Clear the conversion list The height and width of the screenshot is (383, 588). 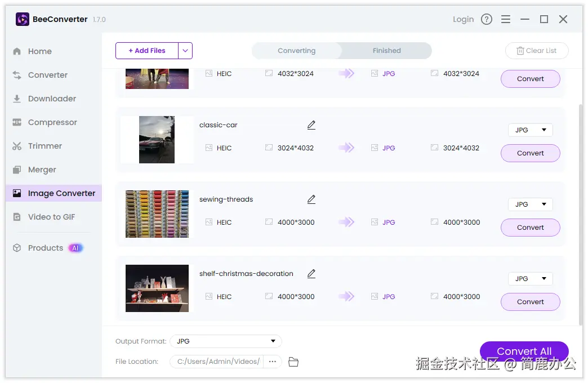click(536, 50)
